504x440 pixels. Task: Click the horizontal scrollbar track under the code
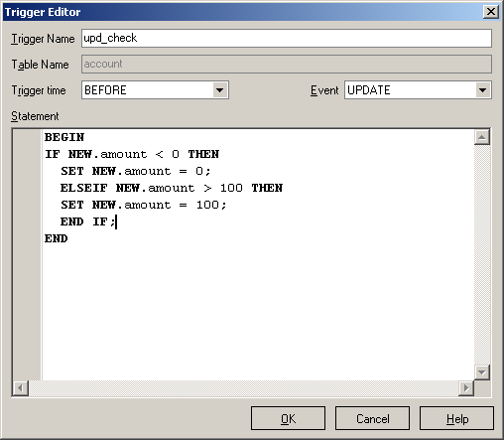(243, 388)
